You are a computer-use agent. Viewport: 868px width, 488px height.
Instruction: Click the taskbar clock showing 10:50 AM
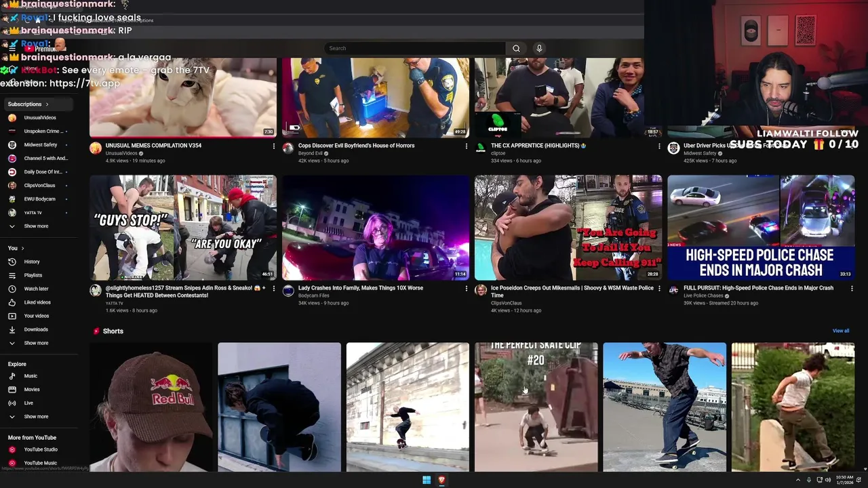pos(844,480)
